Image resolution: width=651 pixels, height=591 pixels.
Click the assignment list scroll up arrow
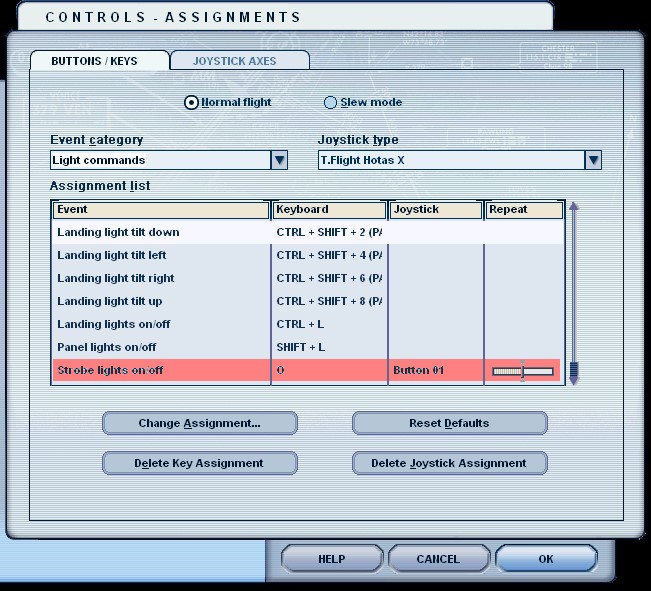pyautogui.click(x=574, y=208)
